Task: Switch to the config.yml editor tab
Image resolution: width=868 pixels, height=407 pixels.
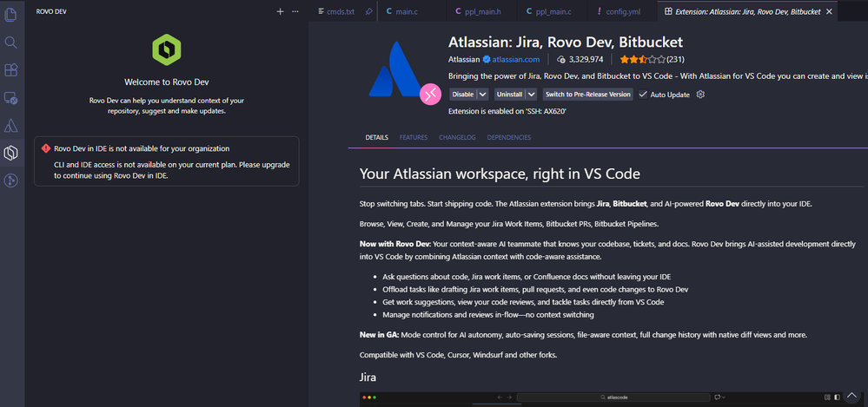Action: click(623, 11)
